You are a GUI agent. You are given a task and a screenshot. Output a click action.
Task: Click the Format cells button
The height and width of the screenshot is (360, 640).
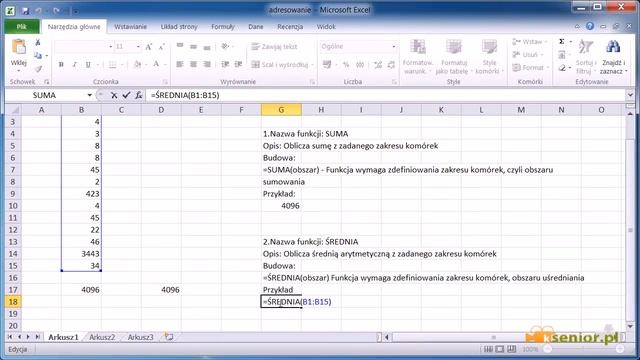[x=529, y=67]
